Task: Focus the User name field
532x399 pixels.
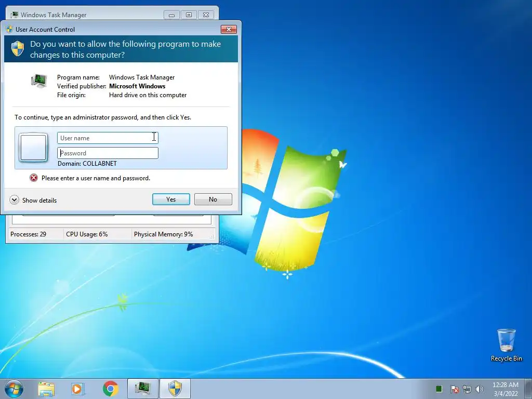Action: [108, 138]
